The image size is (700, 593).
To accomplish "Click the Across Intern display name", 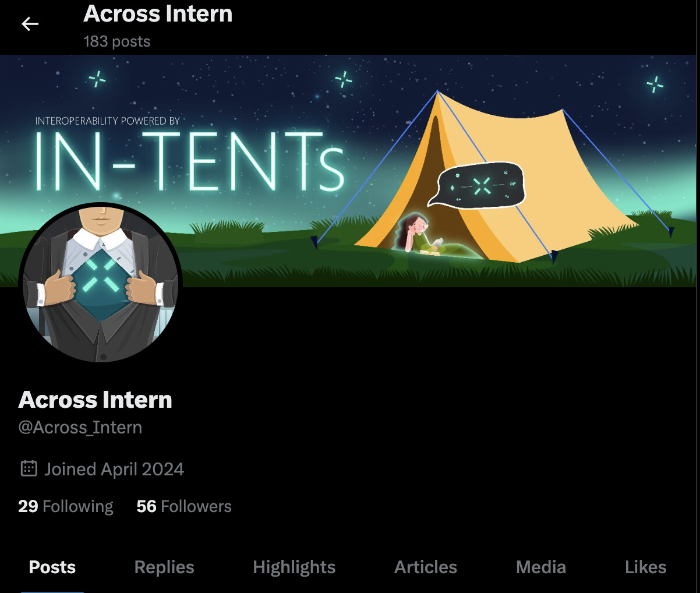I will pyautogui.click(x=96, y=400).
